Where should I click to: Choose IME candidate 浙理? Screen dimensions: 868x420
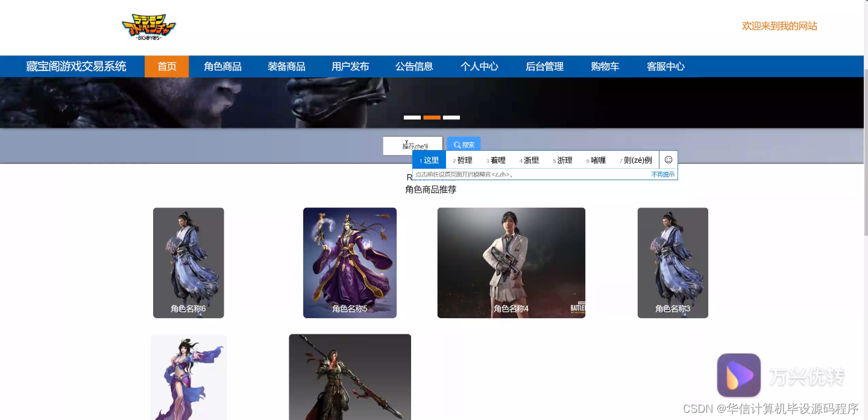(562, 160)
